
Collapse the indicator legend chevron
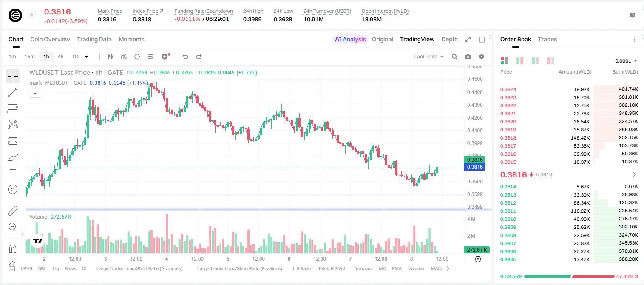tap(35, 93)
